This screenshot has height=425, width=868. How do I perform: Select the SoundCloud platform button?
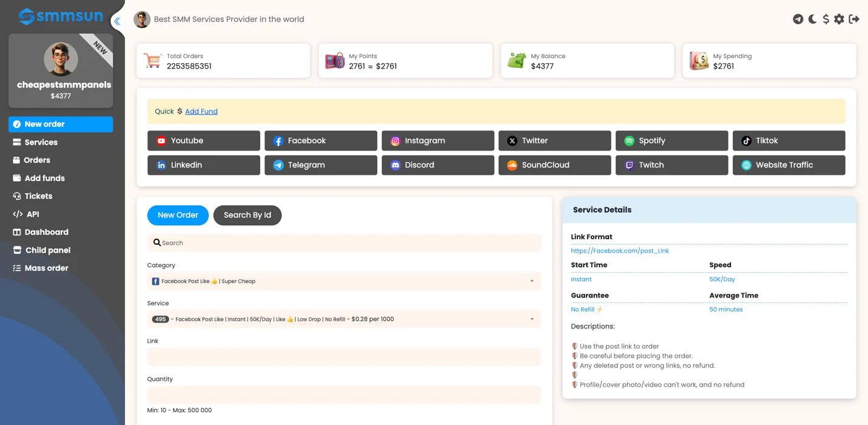(x=555, y=165)
